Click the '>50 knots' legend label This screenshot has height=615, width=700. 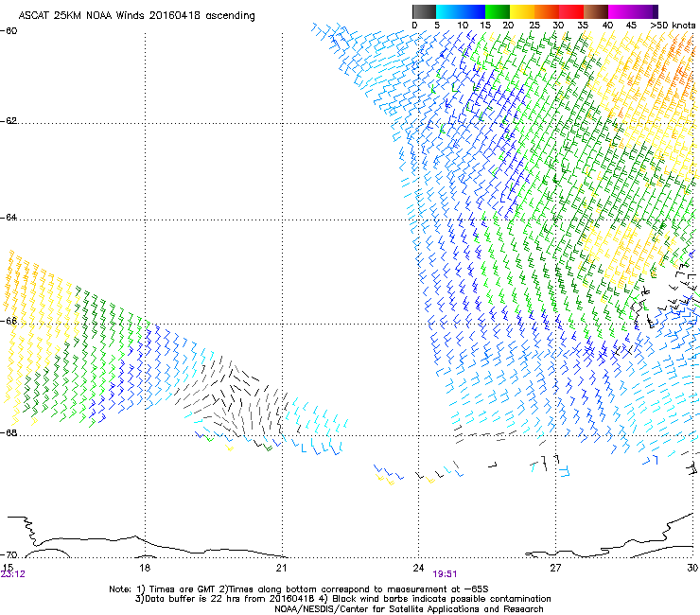pos(673,26)
